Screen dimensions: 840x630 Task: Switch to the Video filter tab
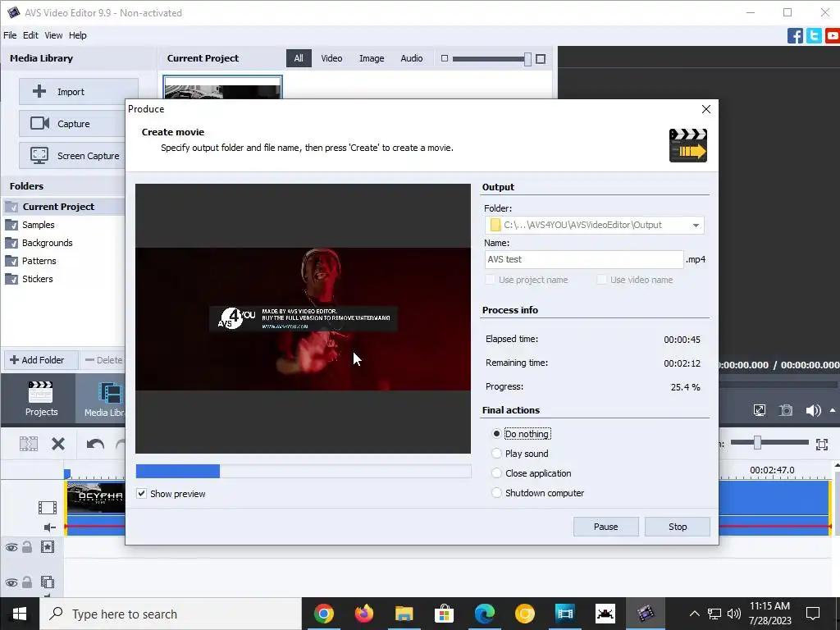(x=331, y=58)
